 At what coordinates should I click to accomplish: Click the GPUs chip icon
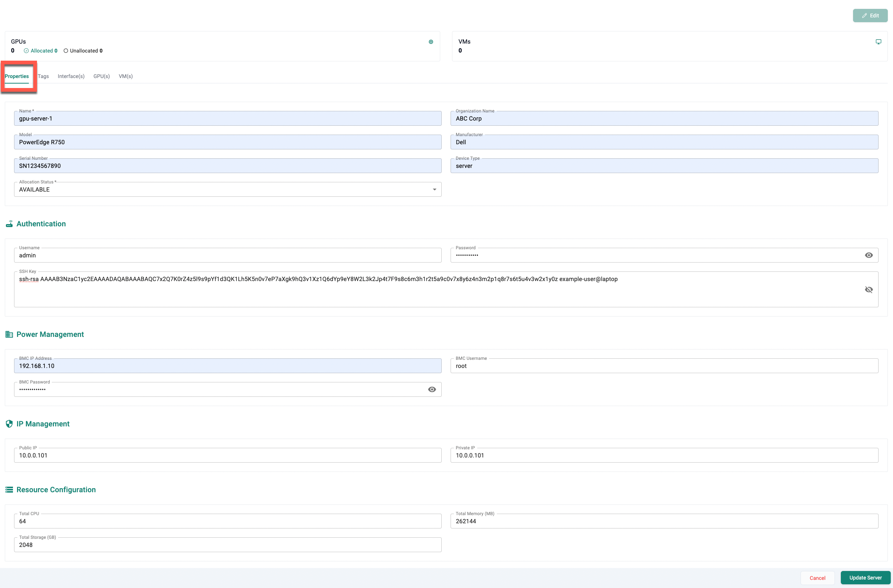pos(431,42)
